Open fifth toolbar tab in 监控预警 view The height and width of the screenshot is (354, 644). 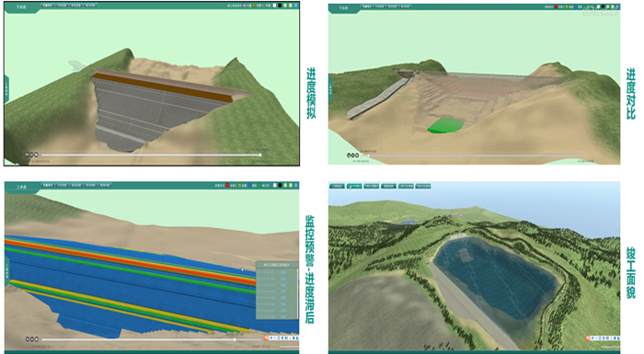tap(105, 185)
